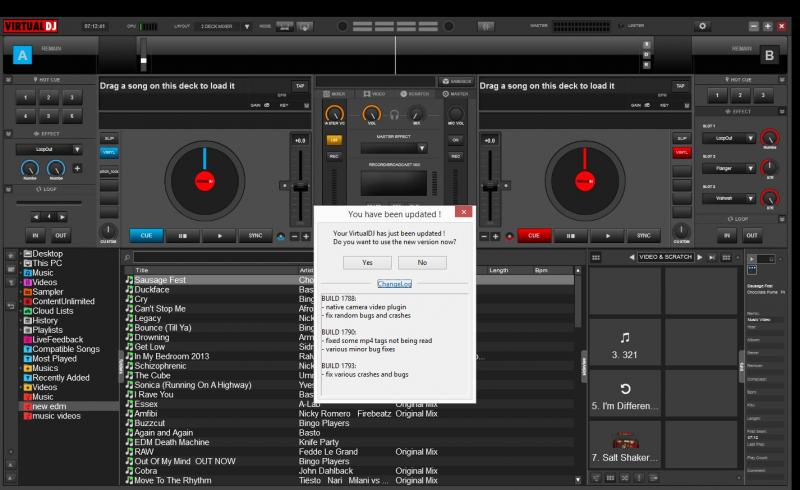Click deck A TAP tempo button

pyautogui.click(x=300, y=86)
